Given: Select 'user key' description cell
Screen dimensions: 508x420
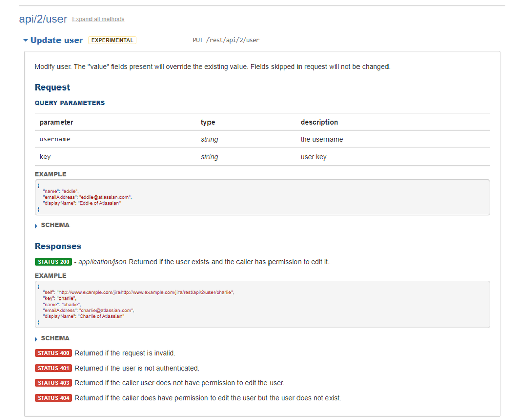Looking at the screenshot, I should [313, 157].
